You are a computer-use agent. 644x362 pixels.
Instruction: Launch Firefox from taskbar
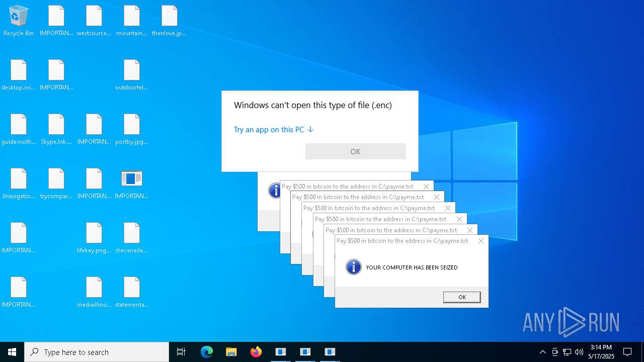point(256,352)
